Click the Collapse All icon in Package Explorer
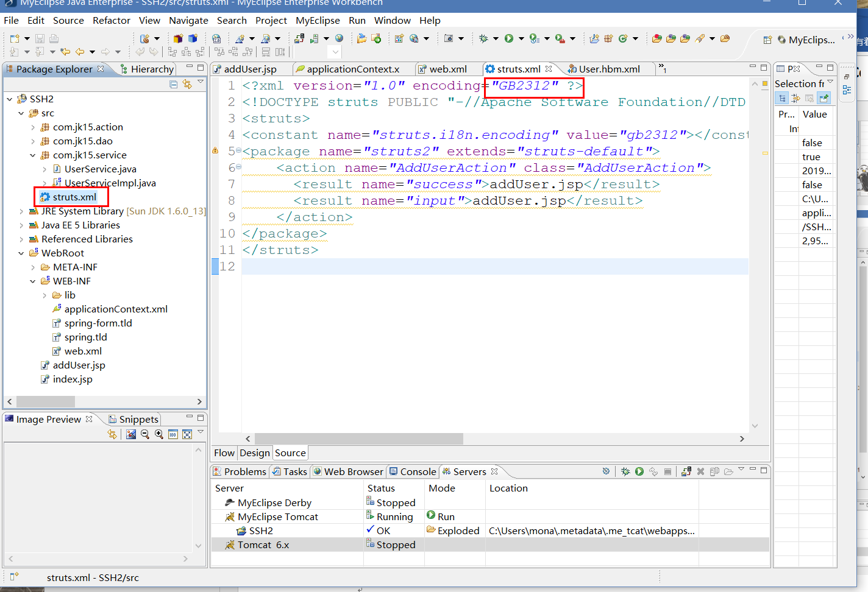This screenshot has width=868, height=592. point(174,84)
